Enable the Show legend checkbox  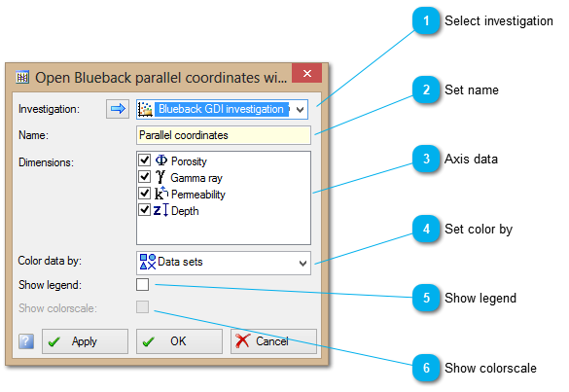pyautogui.click(x=143, y=285)
